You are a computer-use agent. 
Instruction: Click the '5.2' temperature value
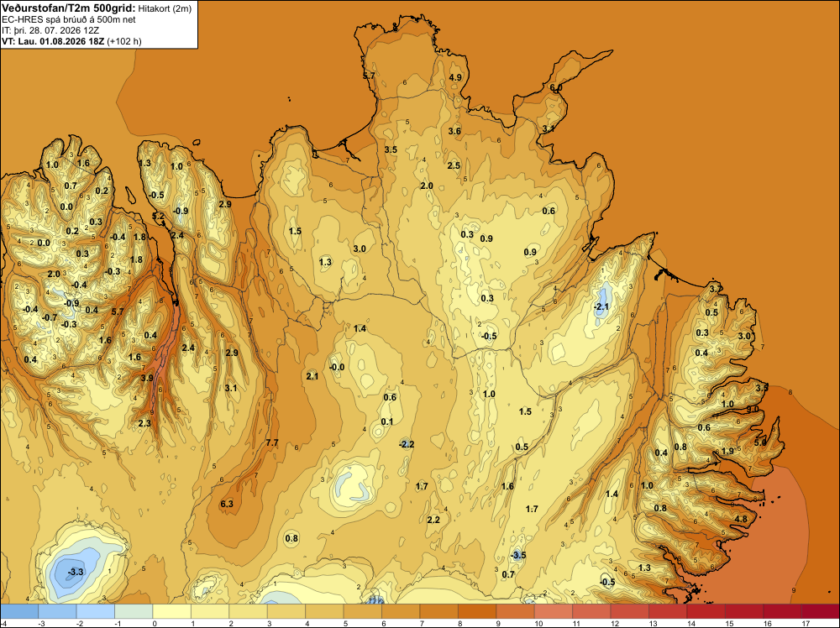(159, 217)
